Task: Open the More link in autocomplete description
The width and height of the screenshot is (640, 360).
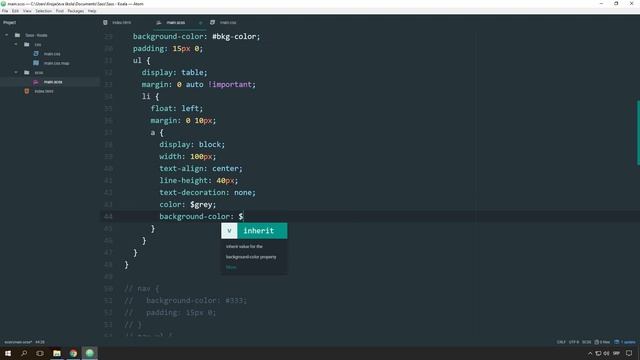Action: click(x=231, y=267)
